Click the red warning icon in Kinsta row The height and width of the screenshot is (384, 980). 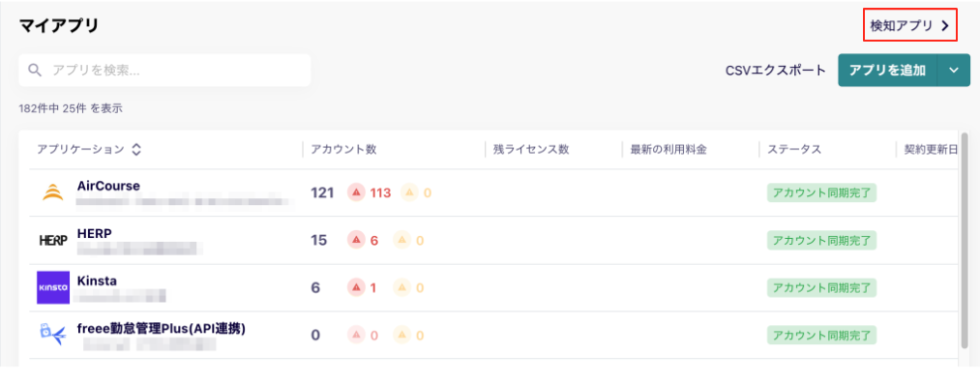click(356, 287)
